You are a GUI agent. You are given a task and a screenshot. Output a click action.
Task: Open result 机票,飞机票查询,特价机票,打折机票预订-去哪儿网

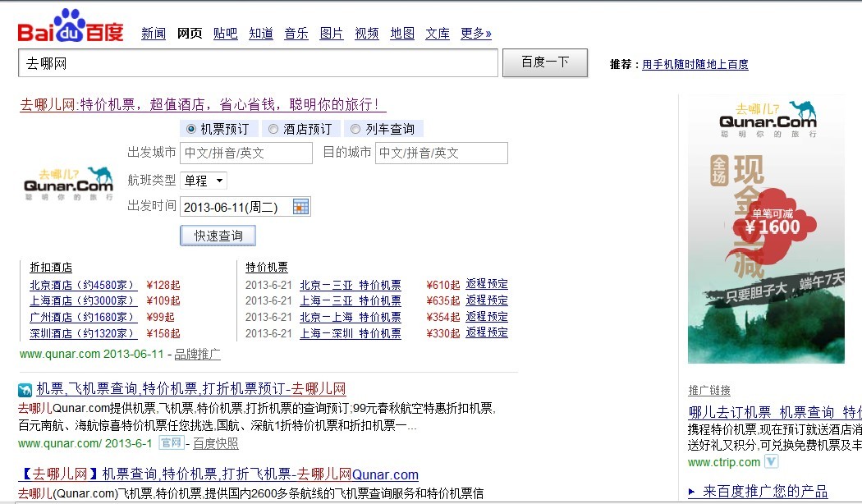coord(190,389)
